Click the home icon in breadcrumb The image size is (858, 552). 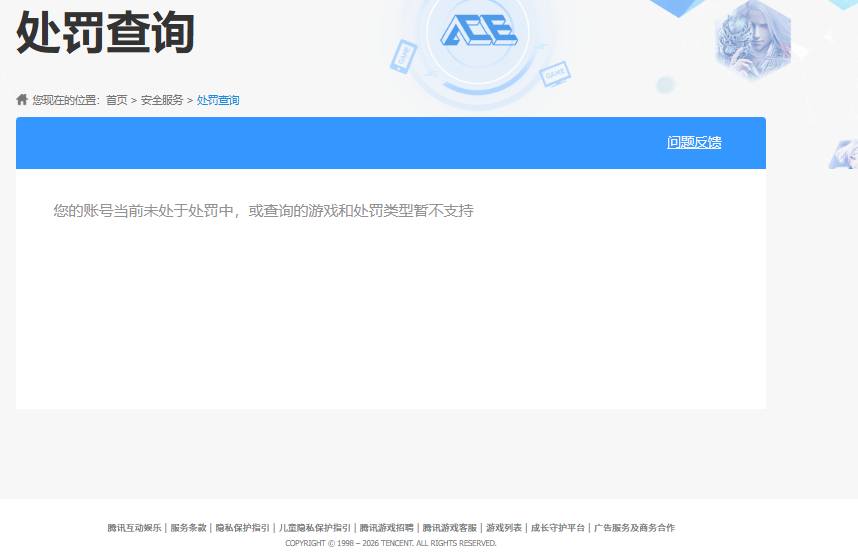(x=22, y=100)
